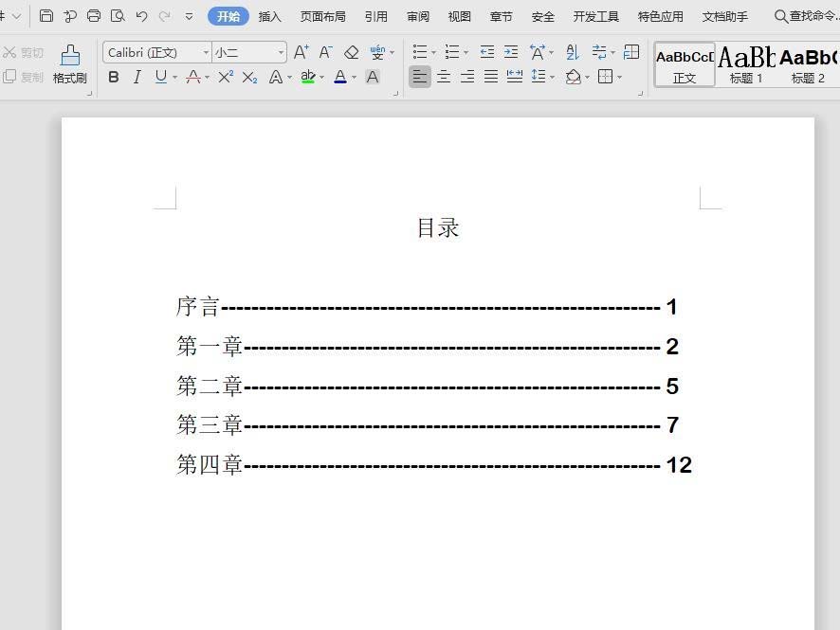Select center alignment button
The width and height of the screenshot is (840, 630).
(x=444, y=77)
